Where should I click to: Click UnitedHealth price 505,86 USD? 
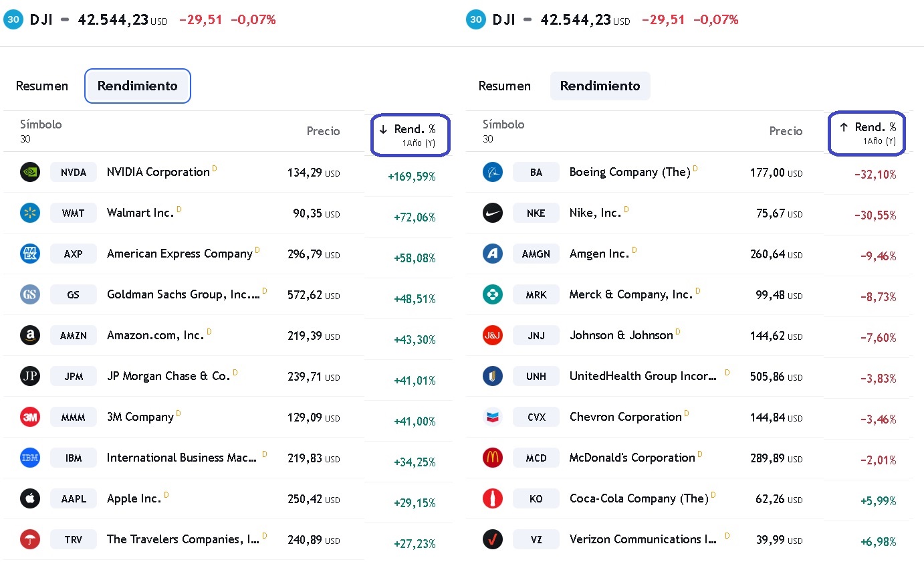[776, 377]
